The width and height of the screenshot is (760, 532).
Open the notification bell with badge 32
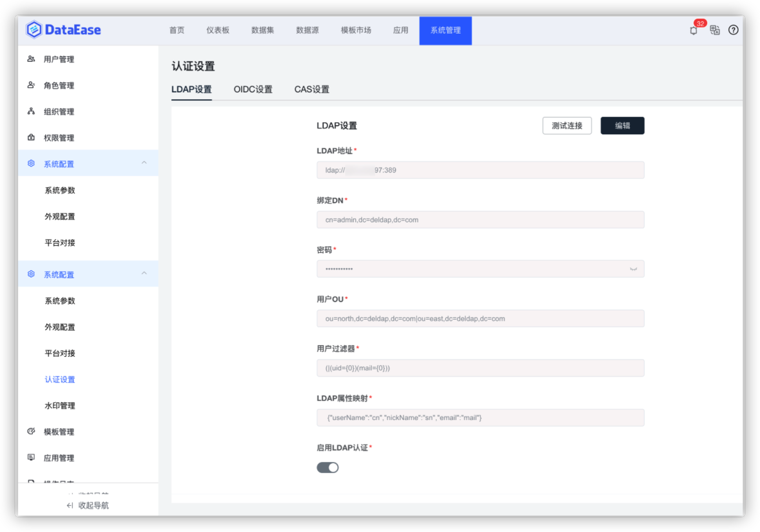coord(693,30)
